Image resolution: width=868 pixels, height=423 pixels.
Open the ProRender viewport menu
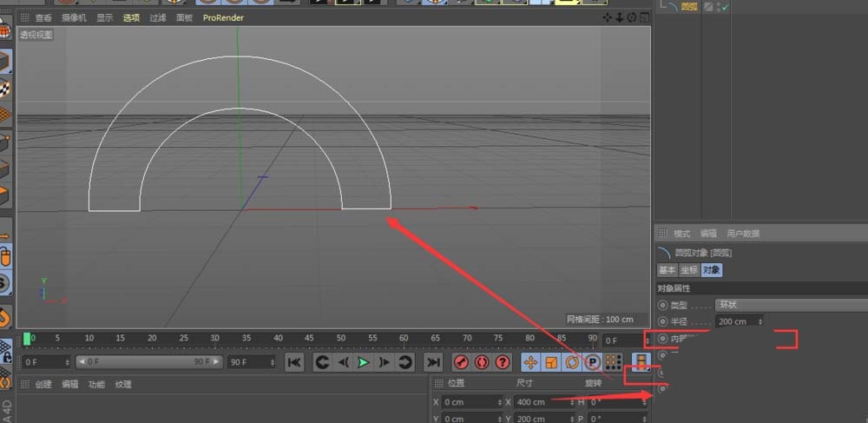tap(223, 17)
